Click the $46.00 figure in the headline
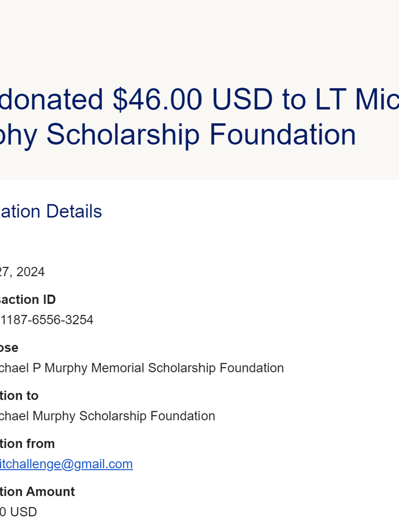 tap(158, 99)
